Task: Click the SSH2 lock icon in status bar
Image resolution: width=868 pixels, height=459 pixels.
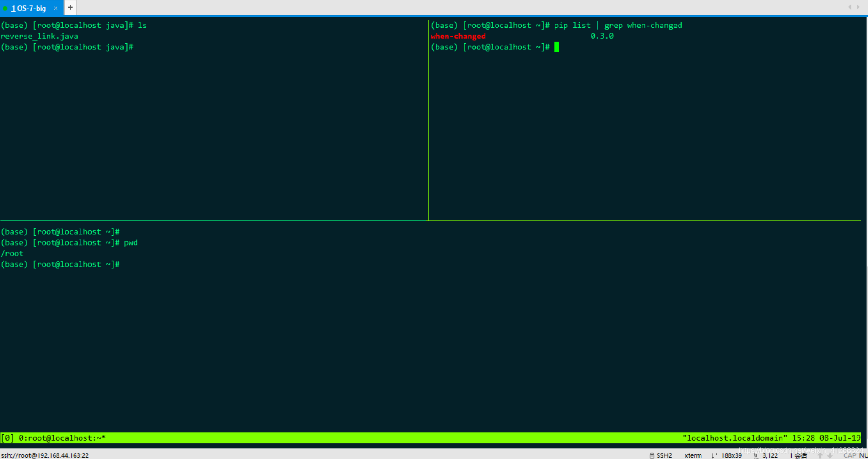Action: point(652,455)
